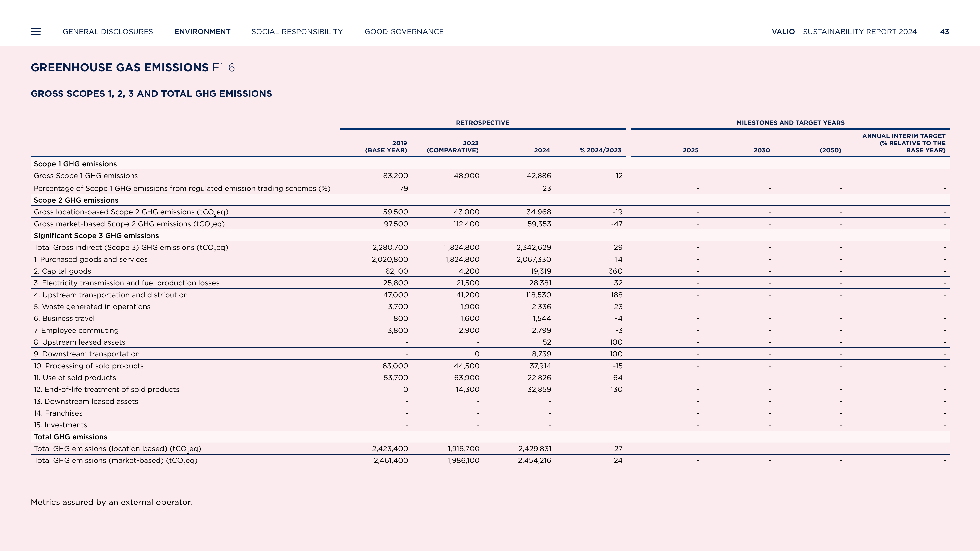Click the Metrics assured by external operator note

(x=111, y=502)
